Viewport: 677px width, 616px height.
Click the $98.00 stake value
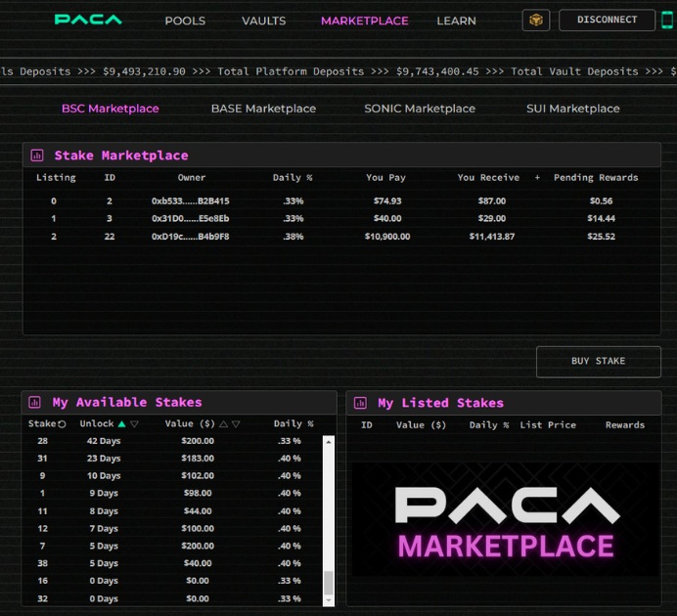click(198, 493)
